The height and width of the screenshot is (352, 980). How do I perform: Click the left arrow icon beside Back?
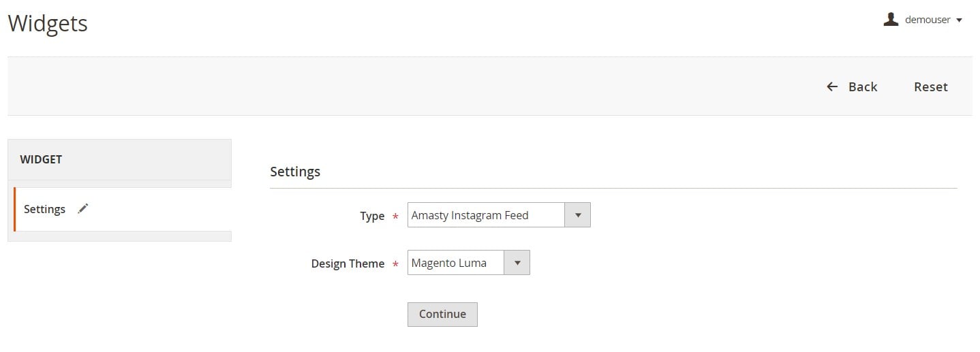tap(832, 86)
